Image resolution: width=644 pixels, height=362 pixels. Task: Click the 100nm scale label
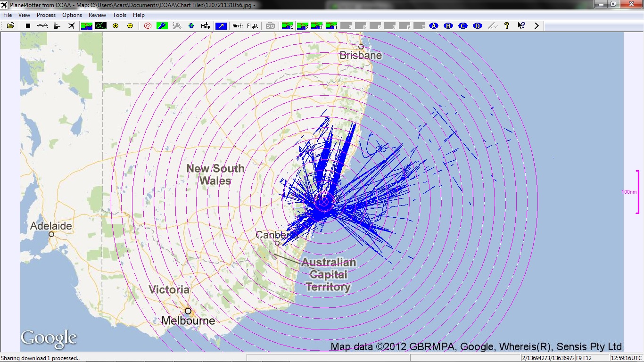[x=629, y=192]
